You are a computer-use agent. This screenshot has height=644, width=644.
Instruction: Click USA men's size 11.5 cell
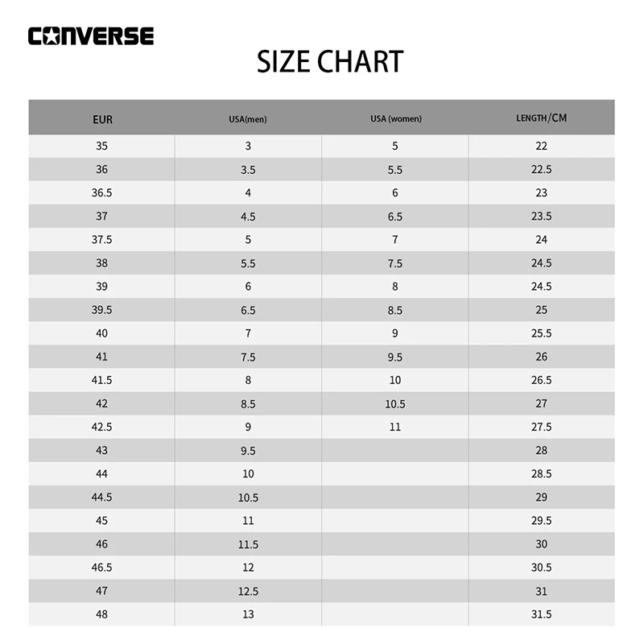[x=248, y=544]
